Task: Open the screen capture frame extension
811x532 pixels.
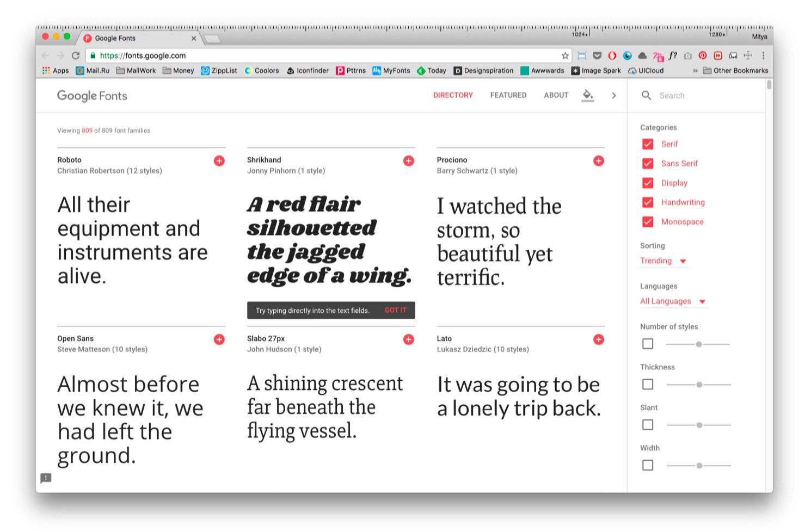Action: [x=582, y=55]
